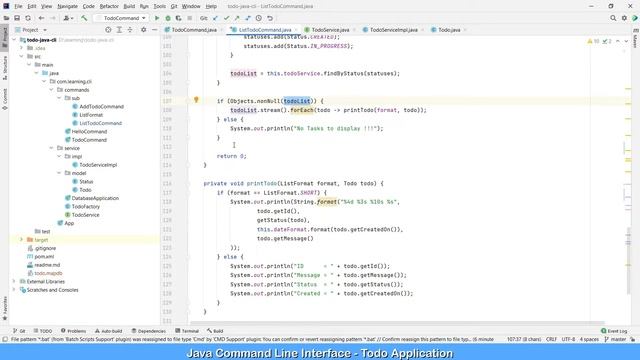640x360 pixels.
Task: Open the Refactor menu
Action: point(109,6)
